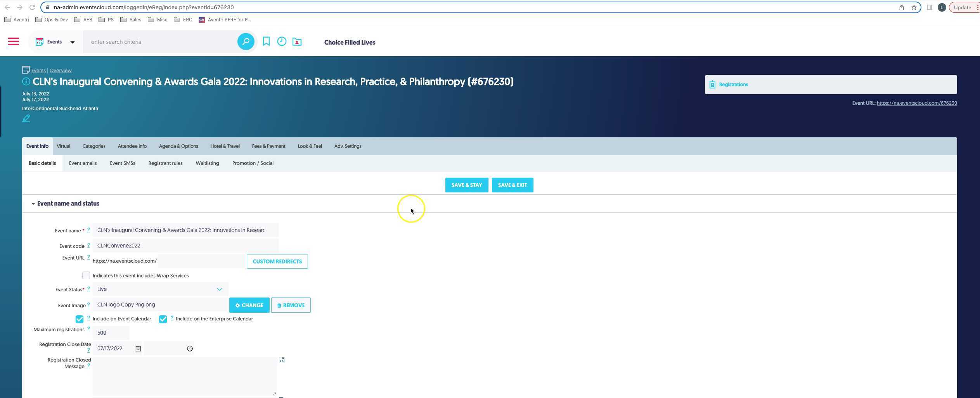Click the Event code input field
Image resolution: width=980 pixels, height=398 pixels.
pos(185,246)
